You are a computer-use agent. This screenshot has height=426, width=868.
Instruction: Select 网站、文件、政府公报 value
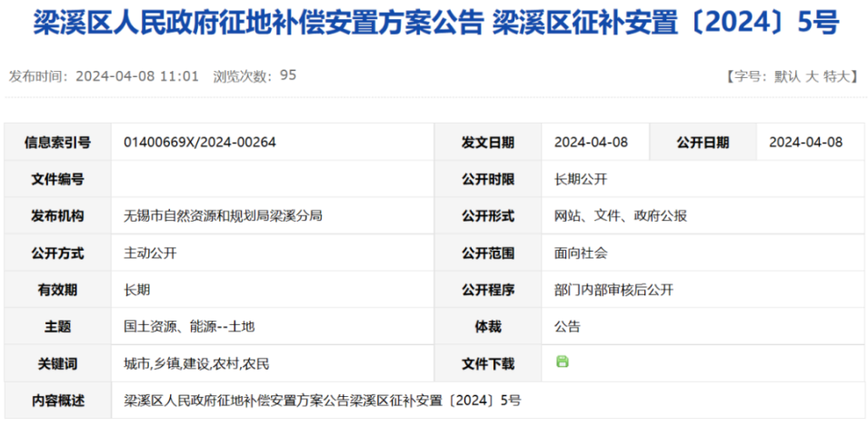coord(621,216)
